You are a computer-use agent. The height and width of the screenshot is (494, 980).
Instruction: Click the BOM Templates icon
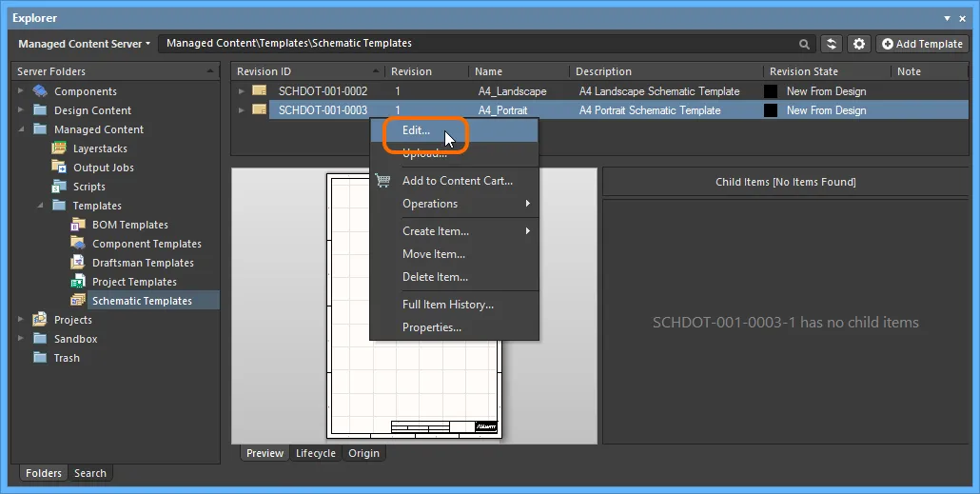coord(78,225)
